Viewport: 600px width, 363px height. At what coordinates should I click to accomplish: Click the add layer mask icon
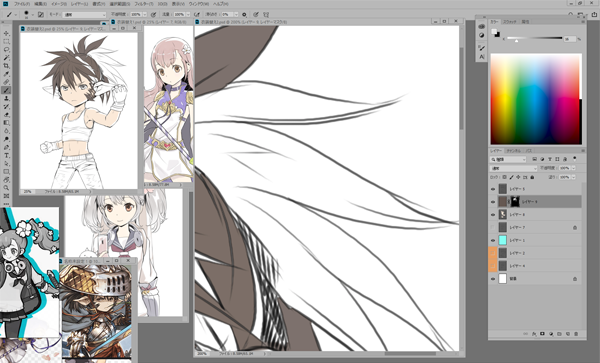[x=542, y=334]
